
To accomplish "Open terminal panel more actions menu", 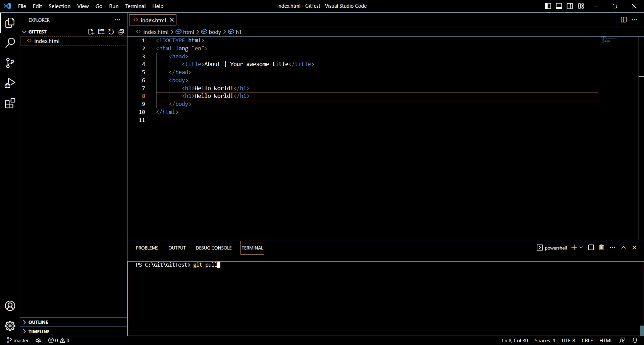I will [613, 248].
